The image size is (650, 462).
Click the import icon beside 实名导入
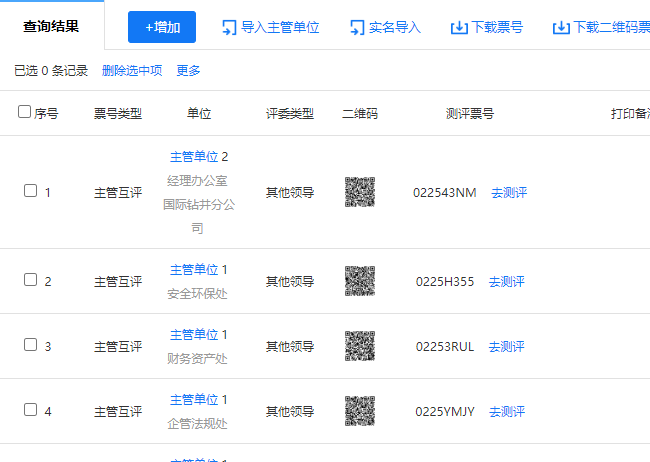pos(357,28)
